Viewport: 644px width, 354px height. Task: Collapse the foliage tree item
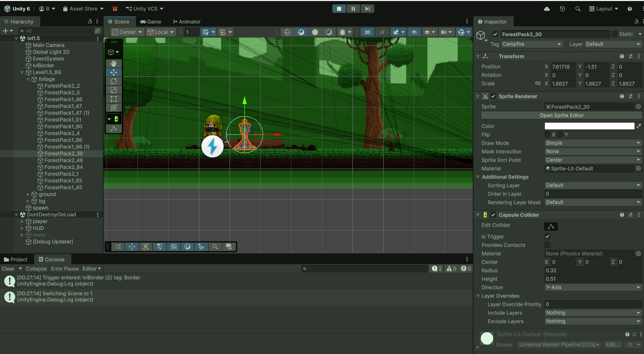tap(28, 79)
